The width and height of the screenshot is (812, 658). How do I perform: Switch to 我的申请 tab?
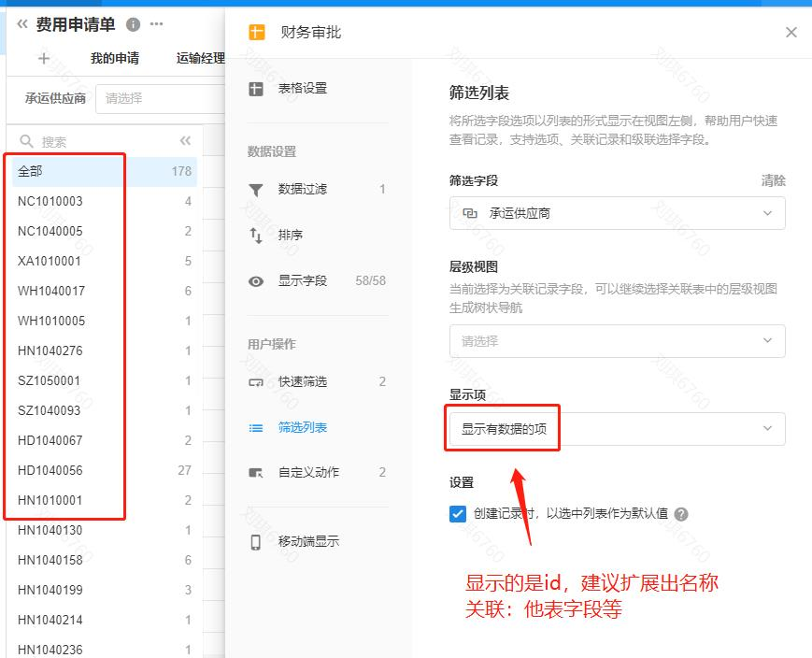(x=114, y=58)
